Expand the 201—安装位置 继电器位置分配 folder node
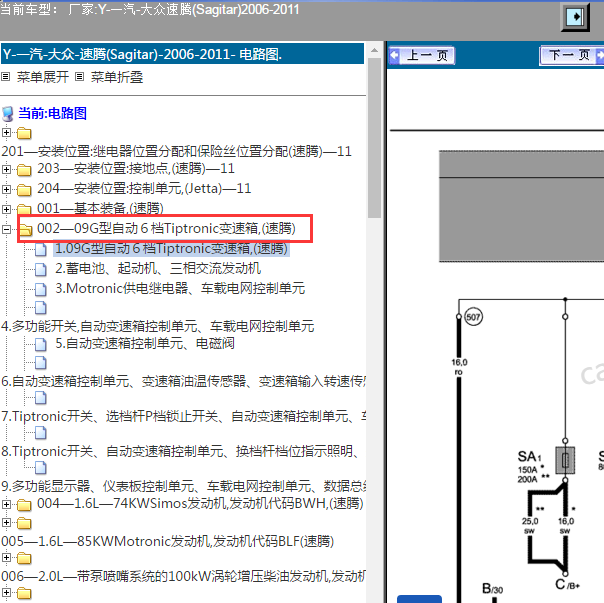The height and width of the screenshot is (603, 604). (x=6, y=133)
